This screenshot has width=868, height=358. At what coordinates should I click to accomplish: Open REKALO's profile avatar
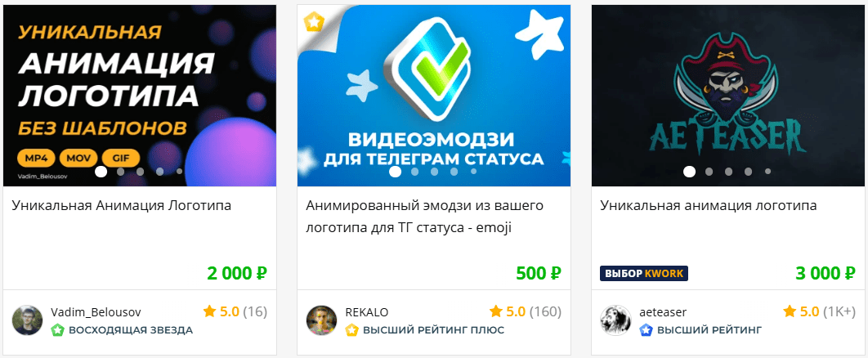[322, 320]
